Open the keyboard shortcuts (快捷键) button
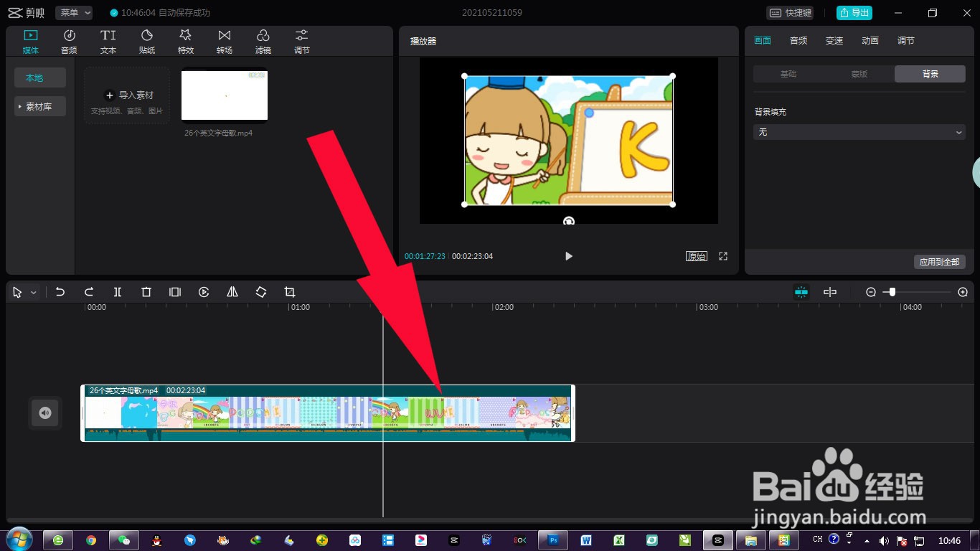This screenshot has height=551, width=980. [791, 13]
